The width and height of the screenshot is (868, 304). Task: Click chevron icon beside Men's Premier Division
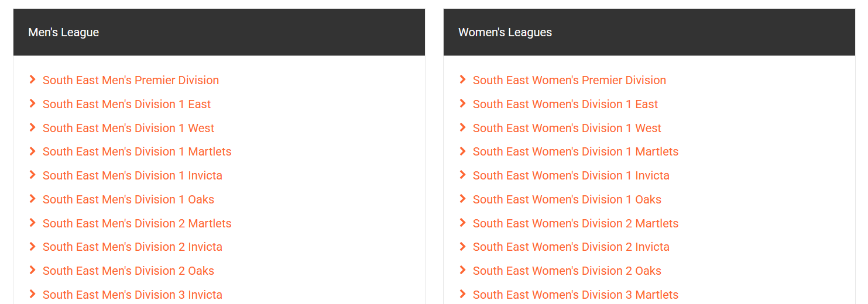point(33,80)
